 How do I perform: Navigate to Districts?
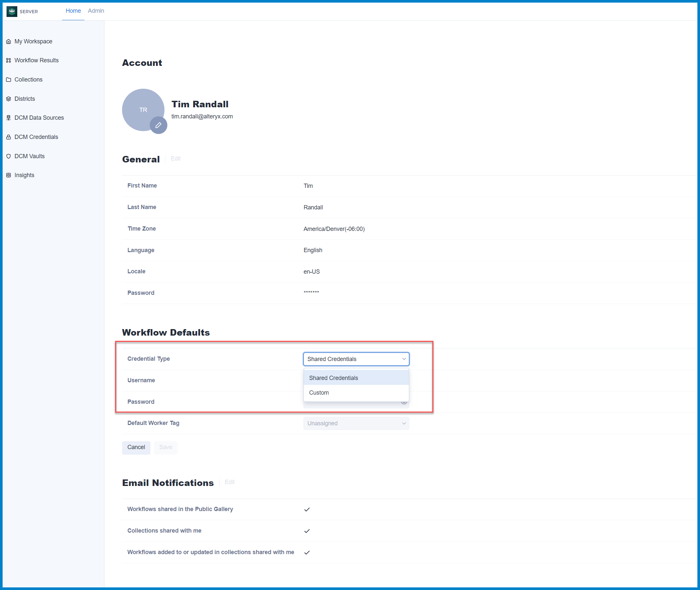24,99
